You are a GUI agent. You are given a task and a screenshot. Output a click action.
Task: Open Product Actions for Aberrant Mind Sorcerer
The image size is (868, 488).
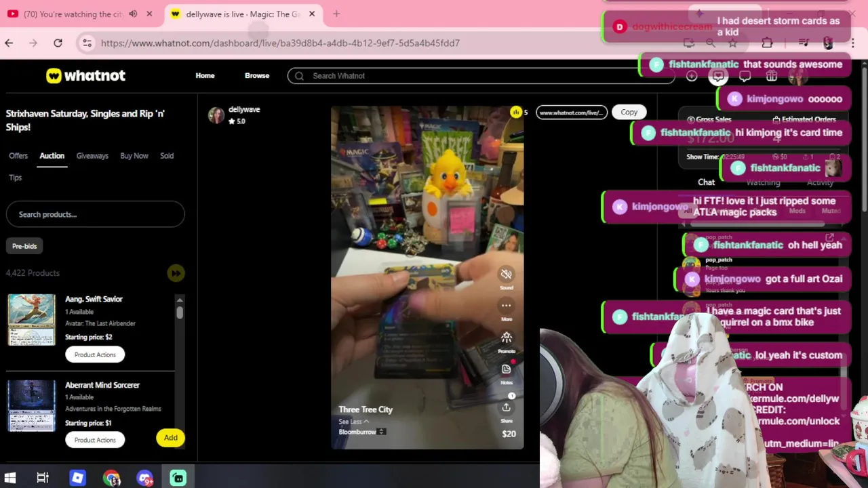pyautogui.click(x=95, y=440)
